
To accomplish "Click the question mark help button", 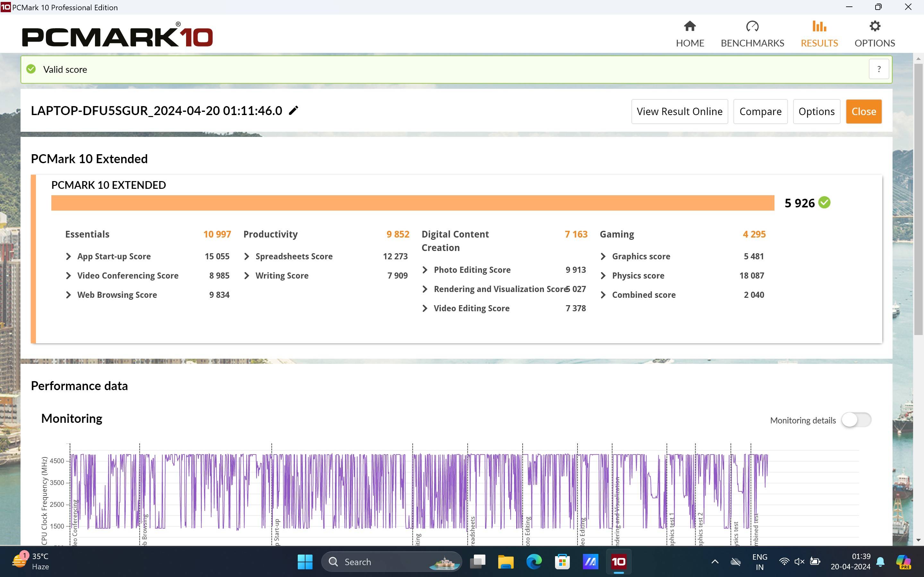I will click(x=878, y=69).
